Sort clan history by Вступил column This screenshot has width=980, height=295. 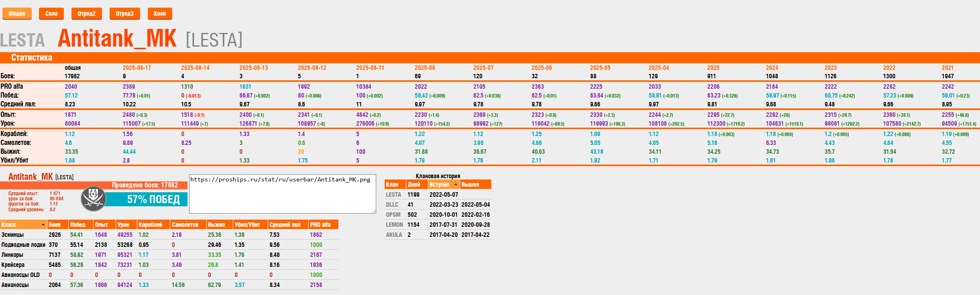click(x=444, y=185)
